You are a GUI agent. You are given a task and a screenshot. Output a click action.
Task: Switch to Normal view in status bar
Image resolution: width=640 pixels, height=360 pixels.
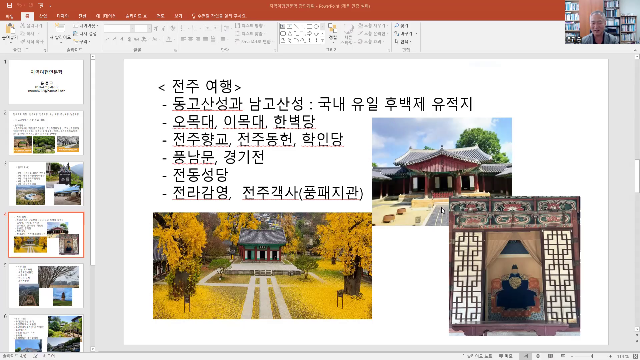(526, 356)
